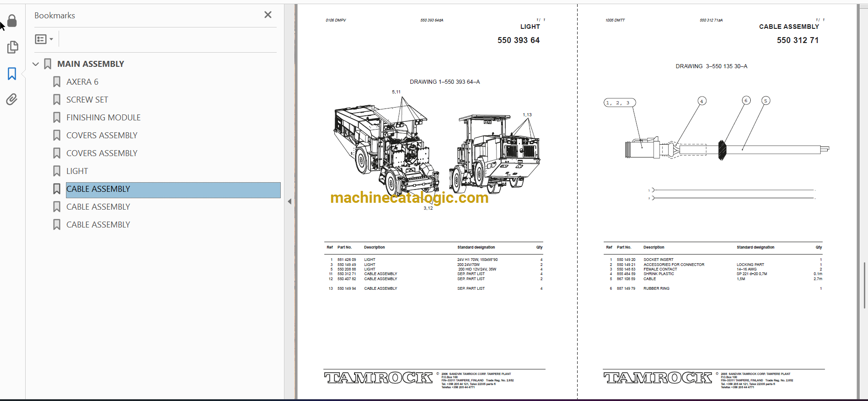The width and height of the screenshot is (868, 401).
Task: Click the vertical scrollbar thumb on the right
Action: point(865,285)
